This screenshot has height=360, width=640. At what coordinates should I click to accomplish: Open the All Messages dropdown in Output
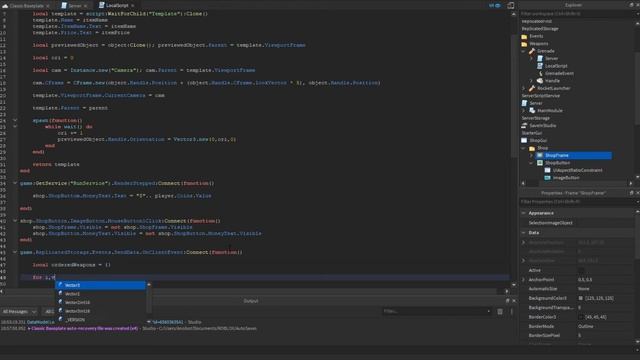[x=19, y=312]
